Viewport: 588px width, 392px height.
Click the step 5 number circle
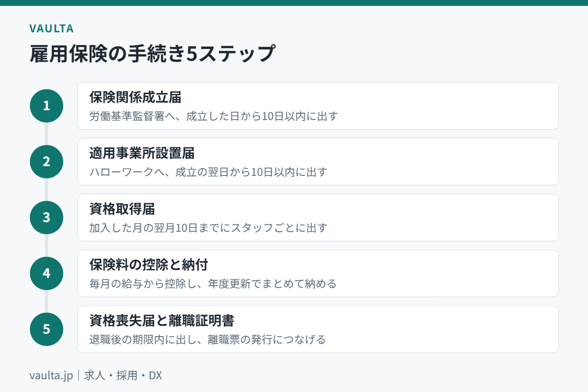pyautogui.click(x=47, y=329)
